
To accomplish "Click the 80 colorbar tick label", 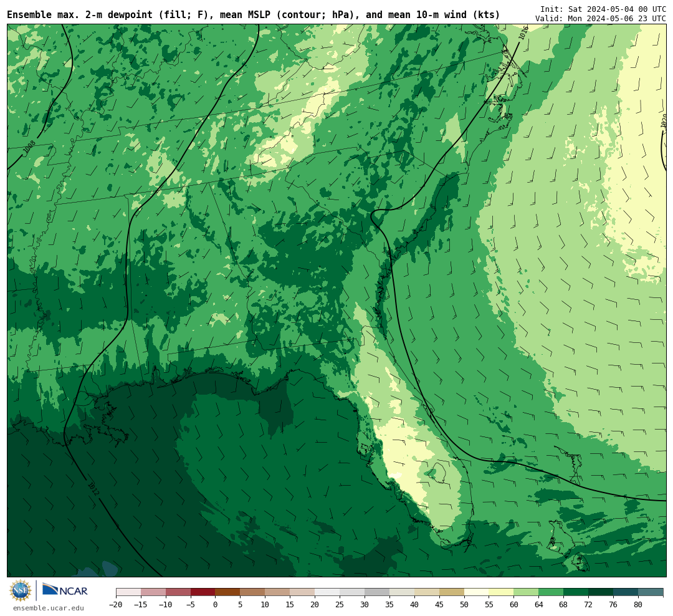I will coord(638,604).
